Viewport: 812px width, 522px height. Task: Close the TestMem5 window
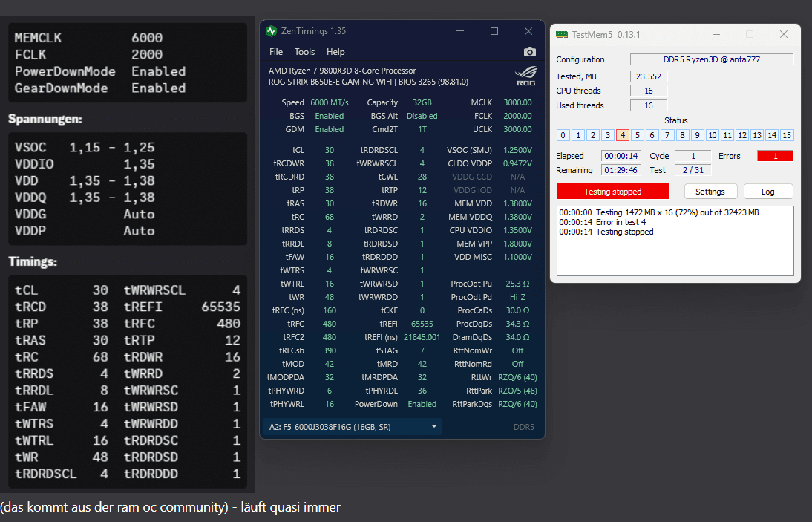784,34
